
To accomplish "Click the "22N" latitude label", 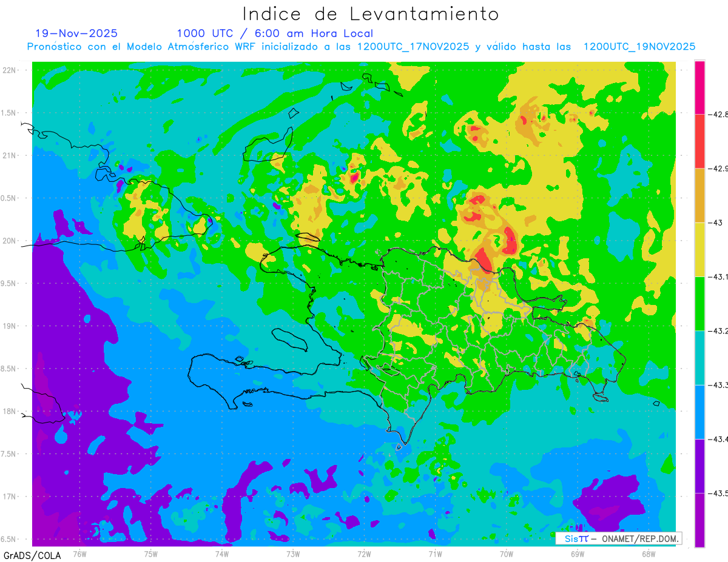I will coord(9,70).
